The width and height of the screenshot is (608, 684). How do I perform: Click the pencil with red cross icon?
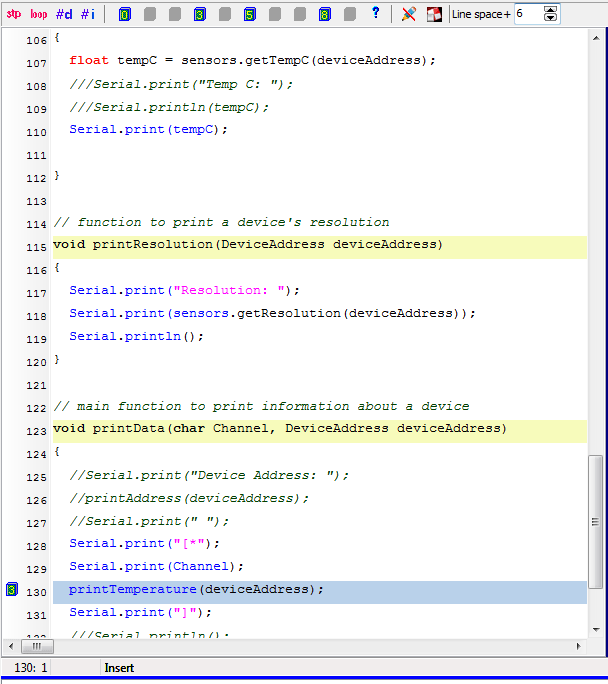point(409,14)
